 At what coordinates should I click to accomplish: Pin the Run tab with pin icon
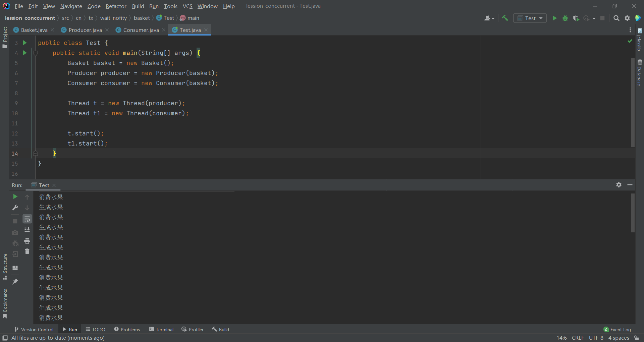point(15,282)
